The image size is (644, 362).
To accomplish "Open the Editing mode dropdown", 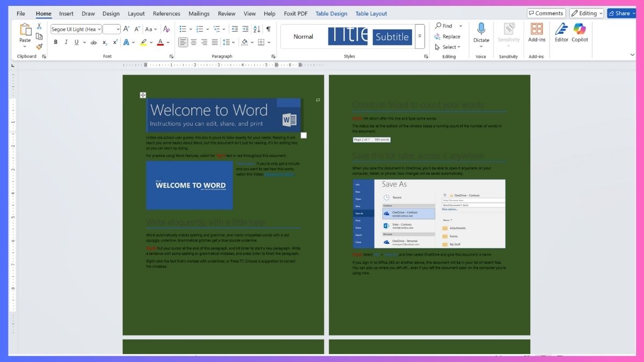I will click(587, 13).
